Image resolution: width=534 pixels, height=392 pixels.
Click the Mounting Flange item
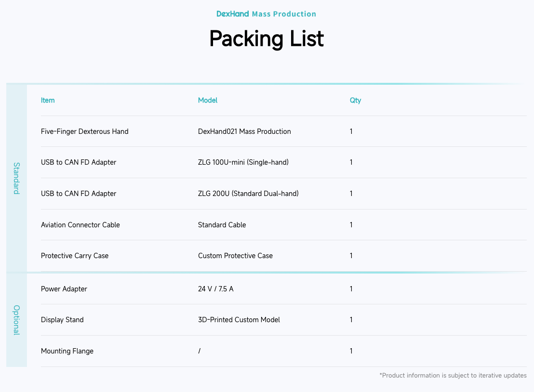click(67, 351)
